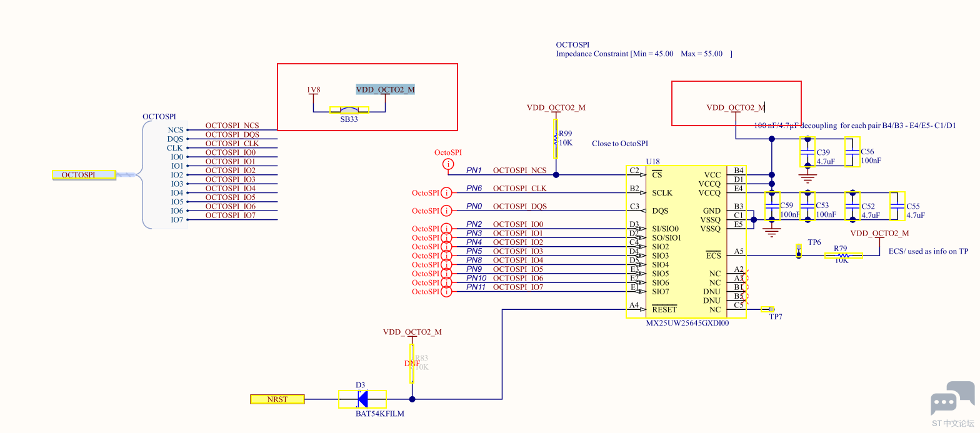
Task: Select the VDD_OCTO2_M power label above R99
Action: [556, 107]
